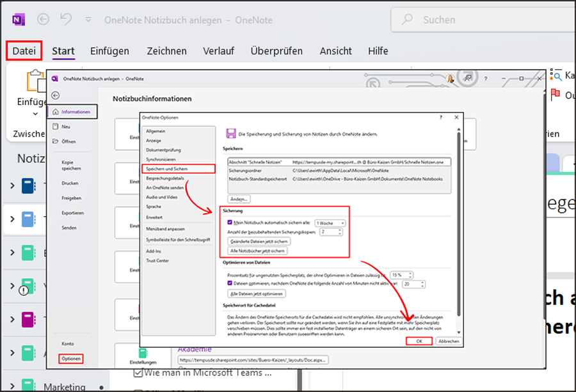Expand the Marketing notebook
This screenshot has width=576, height=392.
click(12, 386)
